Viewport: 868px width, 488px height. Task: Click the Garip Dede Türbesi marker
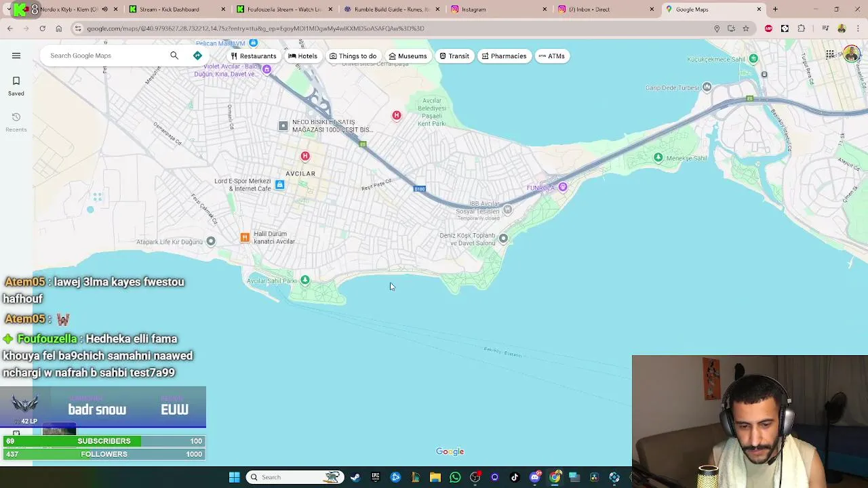(707, 87)
